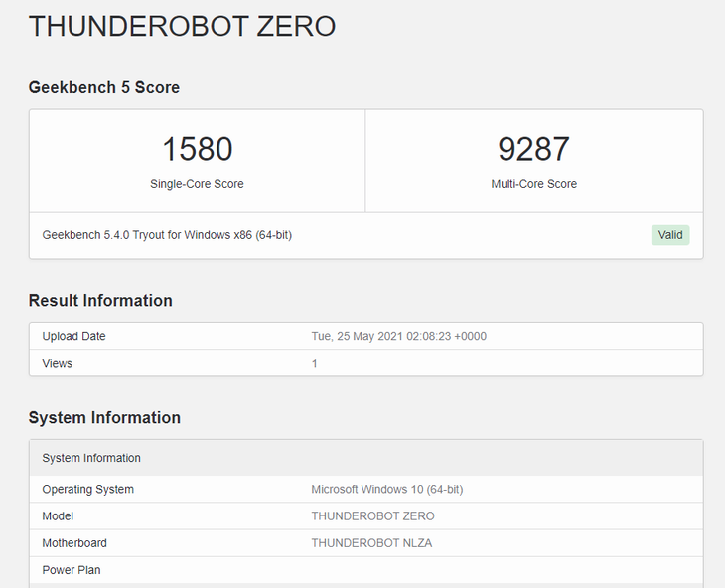Click the Geekbench 5.4.0 Tryout version text
Viewport: 725px width, 588px height.
167,235
